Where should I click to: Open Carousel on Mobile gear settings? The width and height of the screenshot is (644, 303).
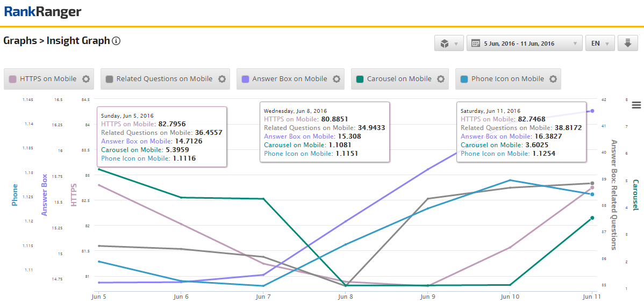(x=441, y=79)
